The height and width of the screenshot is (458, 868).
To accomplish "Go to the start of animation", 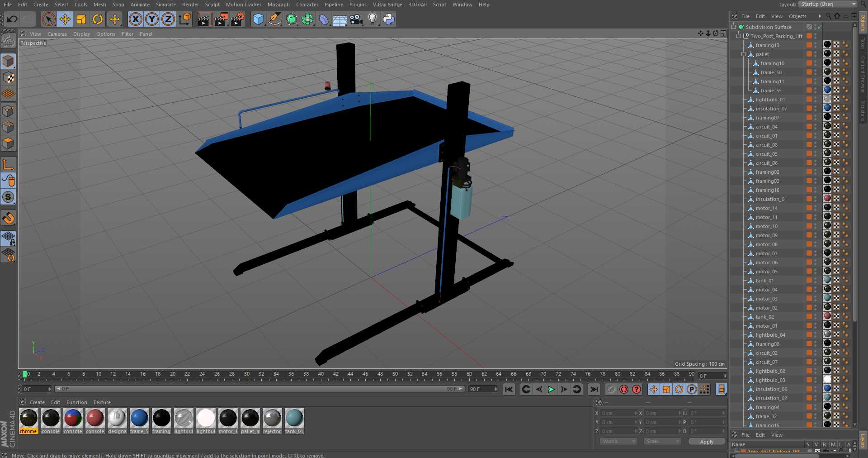I will (509, 389).
